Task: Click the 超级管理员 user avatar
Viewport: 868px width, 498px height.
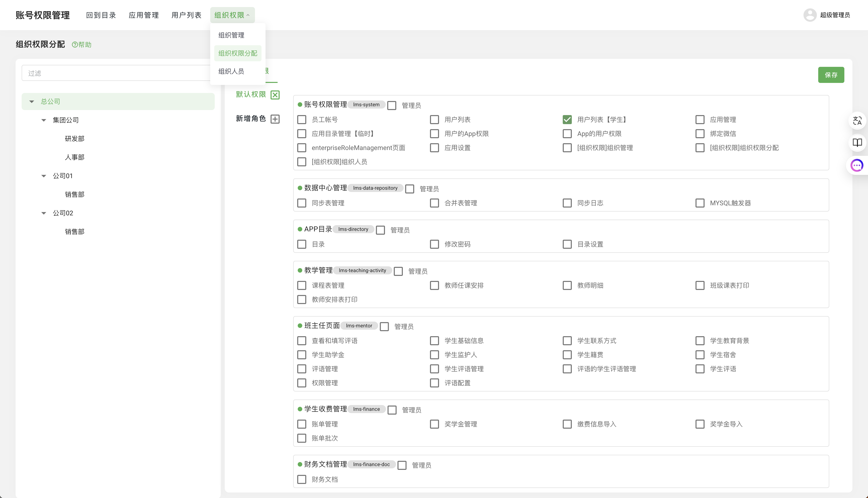Action: (x=810, y=15)
